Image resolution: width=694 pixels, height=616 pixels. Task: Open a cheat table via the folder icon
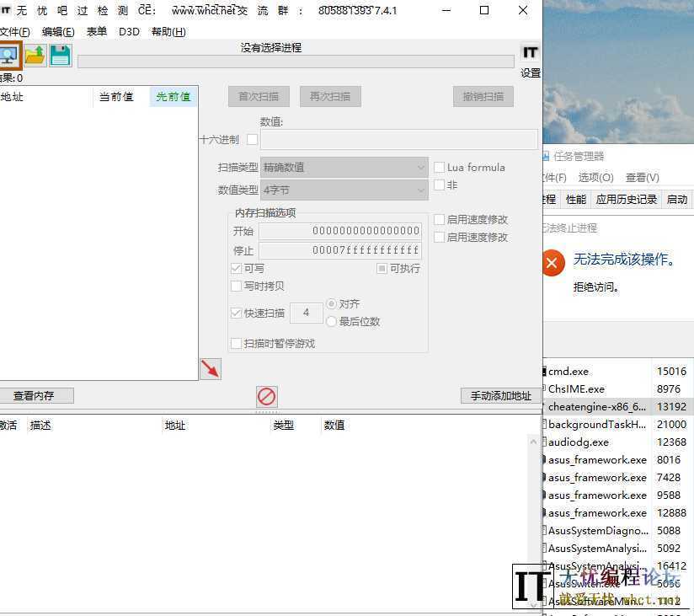click(35, 55)
